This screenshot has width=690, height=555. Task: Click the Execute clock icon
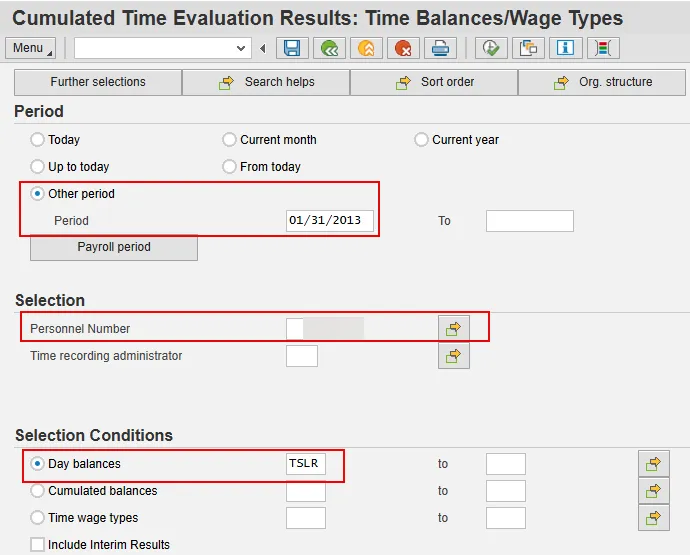pos(491,48)
